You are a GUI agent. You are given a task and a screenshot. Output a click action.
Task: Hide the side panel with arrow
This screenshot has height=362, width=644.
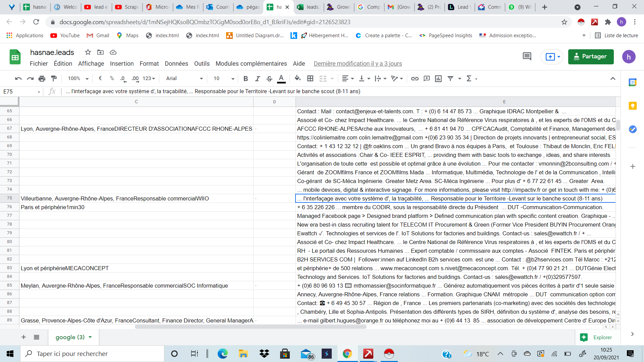632,334
